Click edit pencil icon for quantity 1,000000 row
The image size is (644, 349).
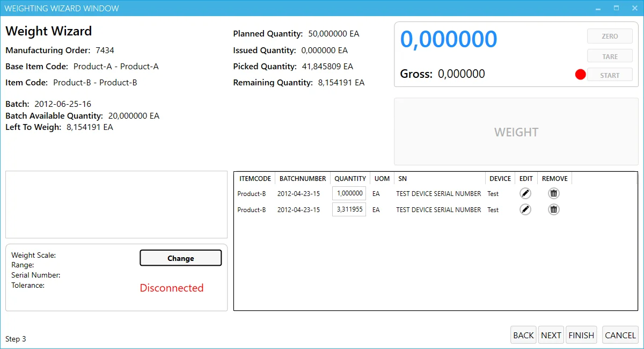(x=525, y=193)
